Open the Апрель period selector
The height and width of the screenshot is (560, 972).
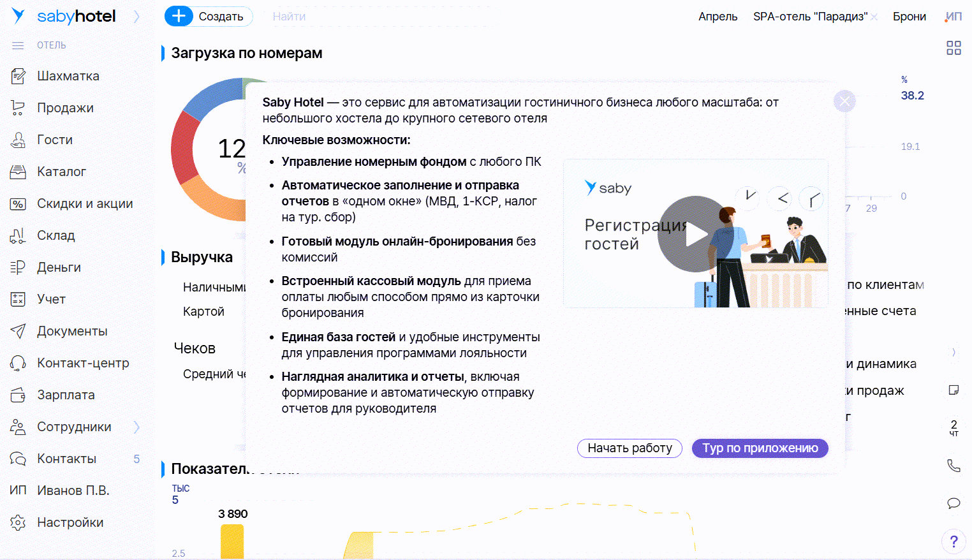[x=718, y=17]
